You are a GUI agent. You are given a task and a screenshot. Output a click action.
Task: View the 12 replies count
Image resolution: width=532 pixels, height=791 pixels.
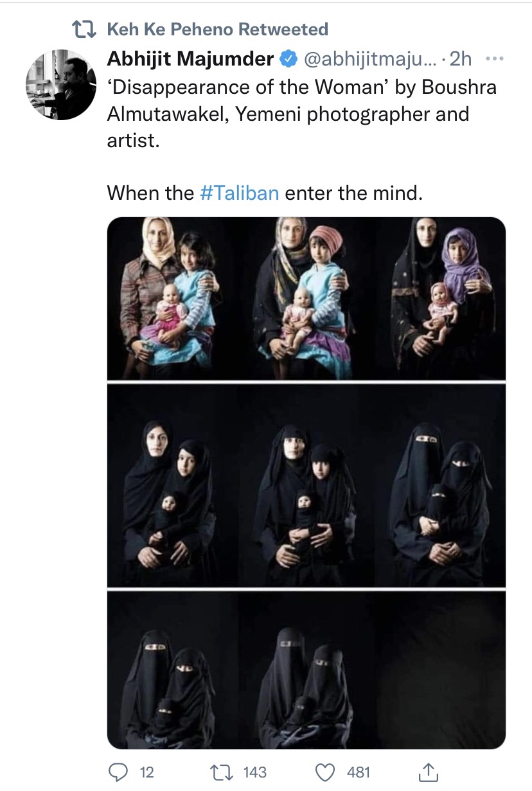(x=146, y=772)
